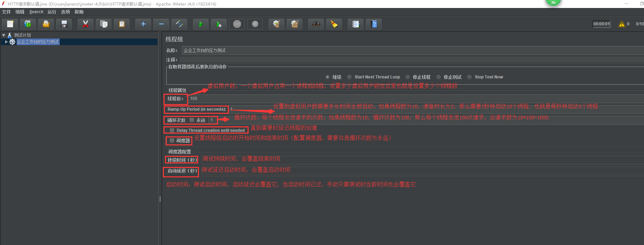Open the 编辑 menu

[20, 12]
